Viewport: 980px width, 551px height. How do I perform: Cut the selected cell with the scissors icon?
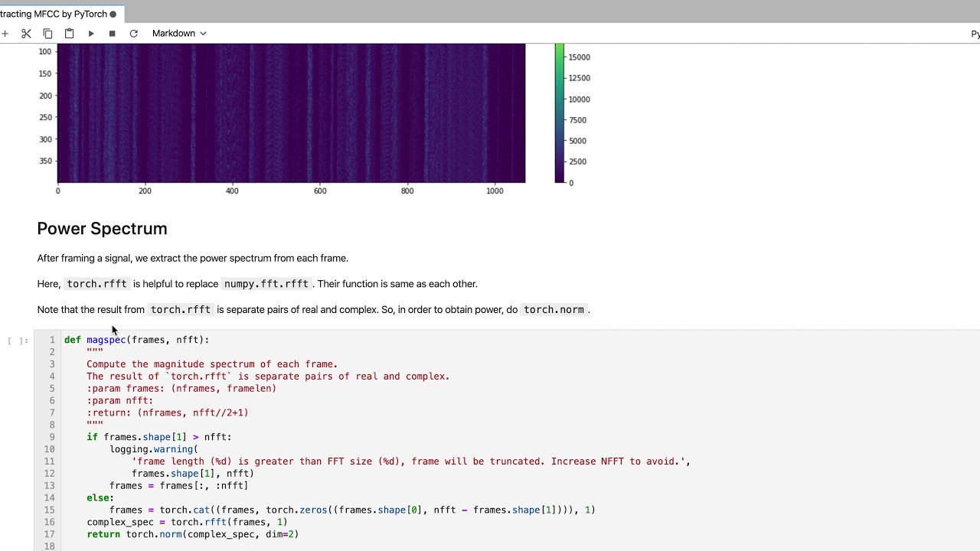pos(26,34)
